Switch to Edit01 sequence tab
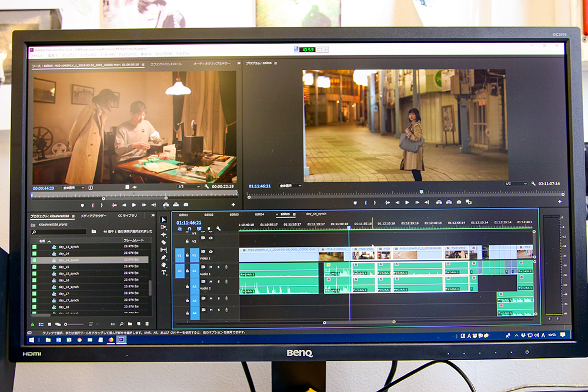This screenshot has width=588, height=392. (183, 215)
